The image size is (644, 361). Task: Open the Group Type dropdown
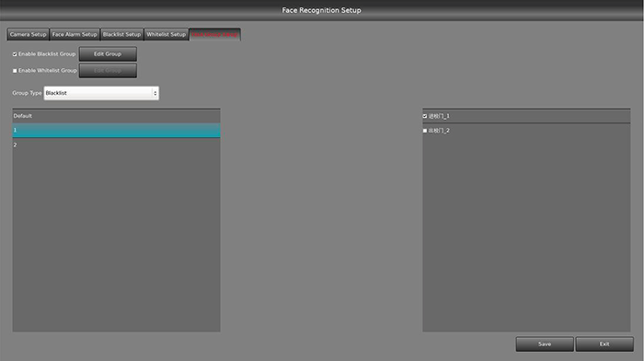click(x=101, y=93)
